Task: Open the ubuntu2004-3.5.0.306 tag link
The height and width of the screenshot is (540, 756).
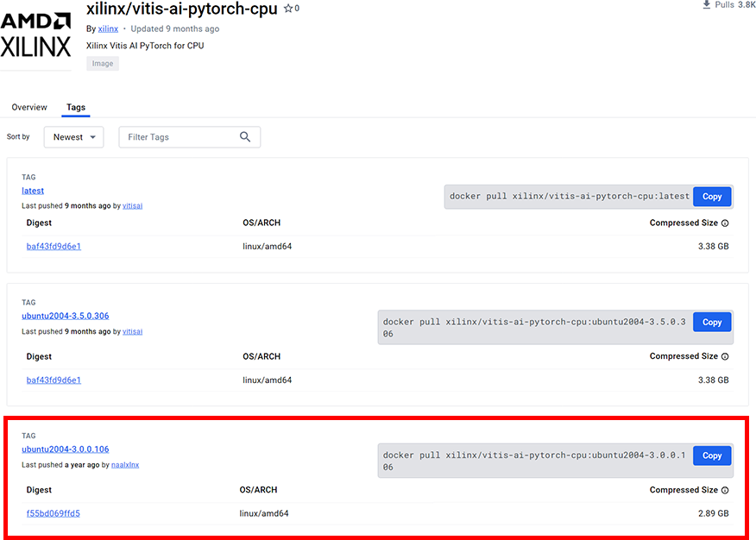Action: [65, 316]
